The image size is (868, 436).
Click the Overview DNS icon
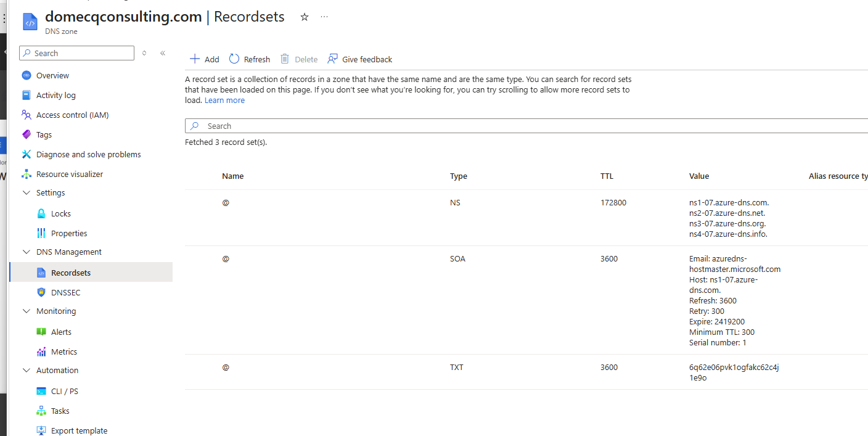click(x=26, y=75)
